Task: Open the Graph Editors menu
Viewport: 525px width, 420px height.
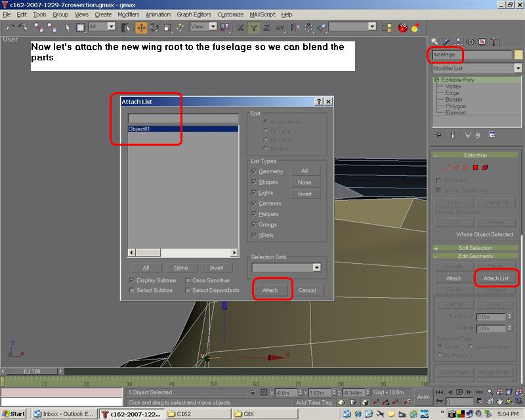Action: click(x=194, y=14)
